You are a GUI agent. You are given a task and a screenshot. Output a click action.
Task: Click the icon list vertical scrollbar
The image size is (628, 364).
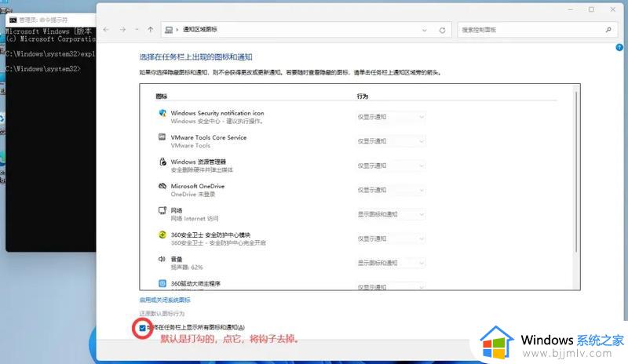(x=576, y=172)
